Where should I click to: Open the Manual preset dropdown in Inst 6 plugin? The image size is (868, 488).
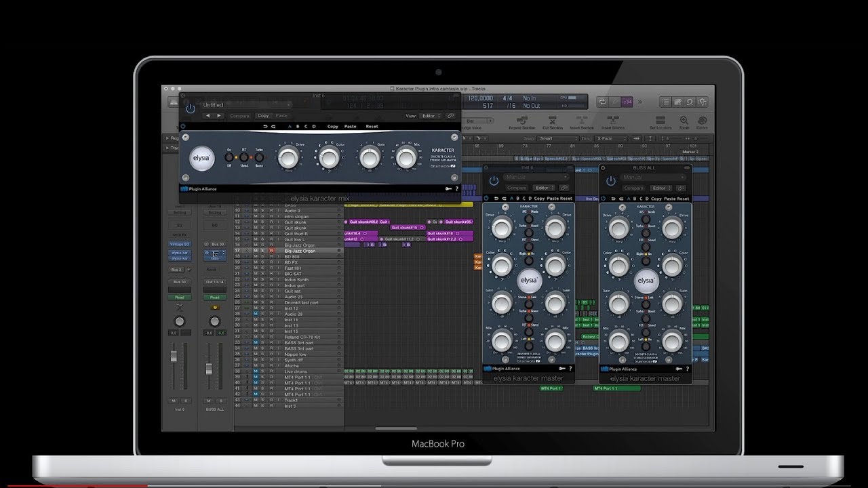click(x=536, y=178)
